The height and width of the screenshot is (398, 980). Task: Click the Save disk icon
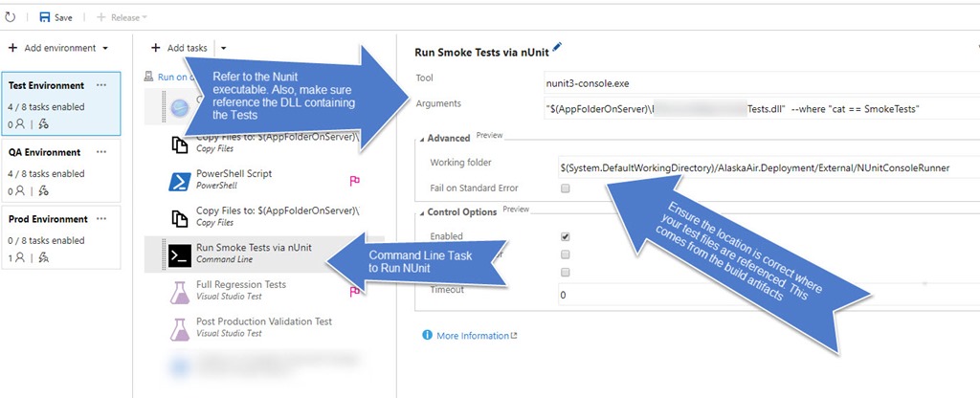[x=44, y=17]
